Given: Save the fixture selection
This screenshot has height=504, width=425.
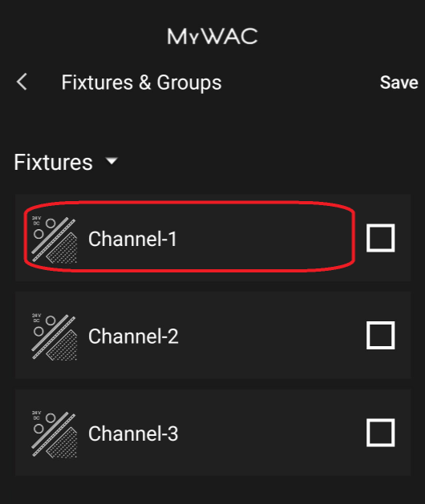Looking at the screenshot, I should coord(399,83).
